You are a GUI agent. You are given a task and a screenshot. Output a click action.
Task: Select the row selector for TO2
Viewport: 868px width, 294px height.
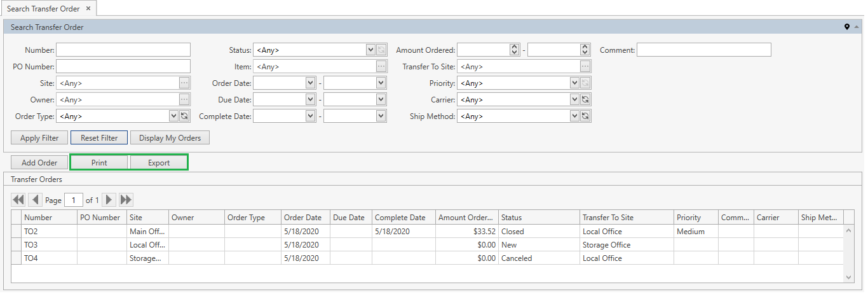[x=17, y=232]
